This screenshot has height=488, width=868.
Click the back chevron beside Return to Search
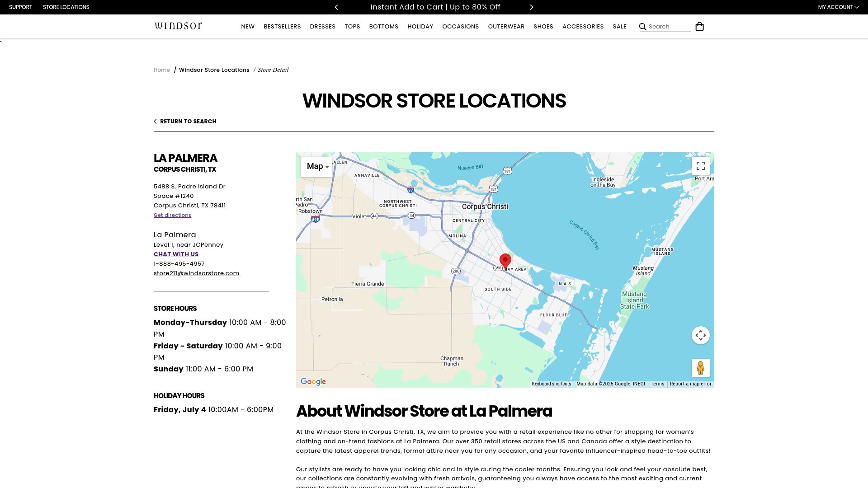pyautogui.click(x=156, y=121)
